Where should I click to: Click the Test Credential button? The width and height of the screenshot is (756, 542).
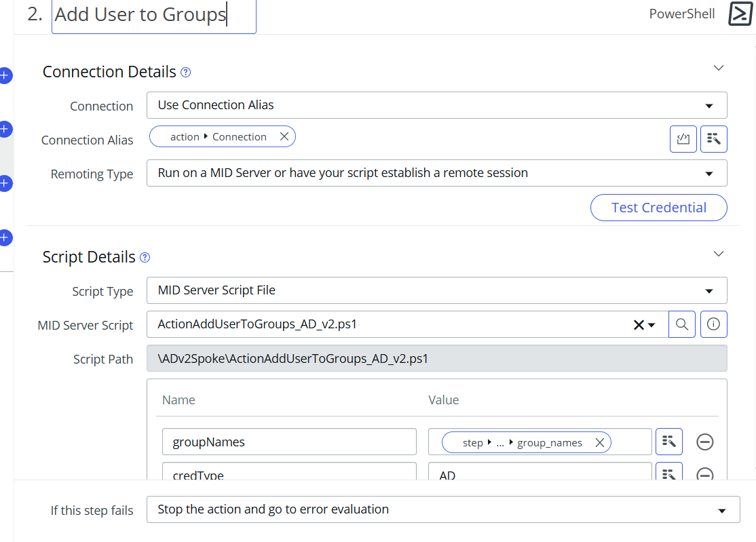(x=658, y=208)
